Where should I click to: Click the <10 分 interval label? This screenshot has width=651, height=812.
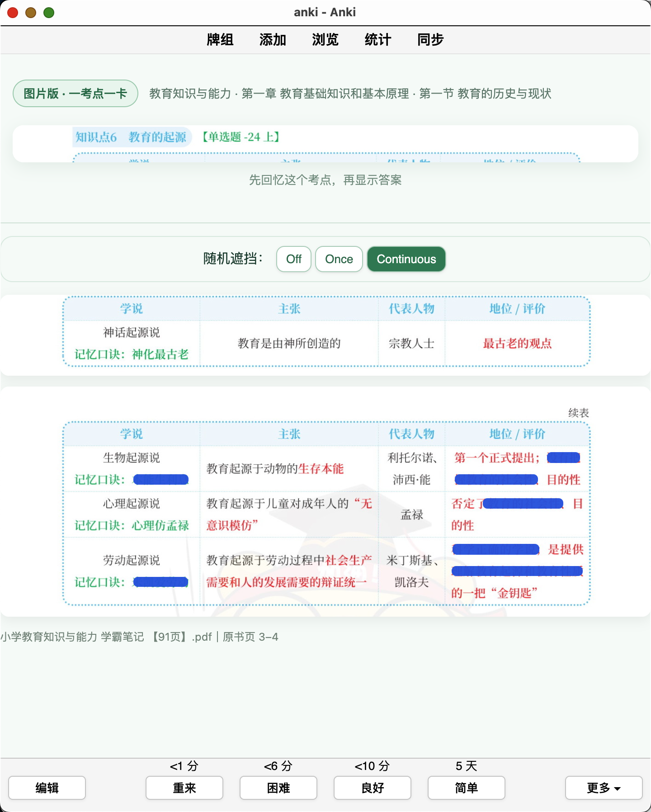click(x=372, y=766)
